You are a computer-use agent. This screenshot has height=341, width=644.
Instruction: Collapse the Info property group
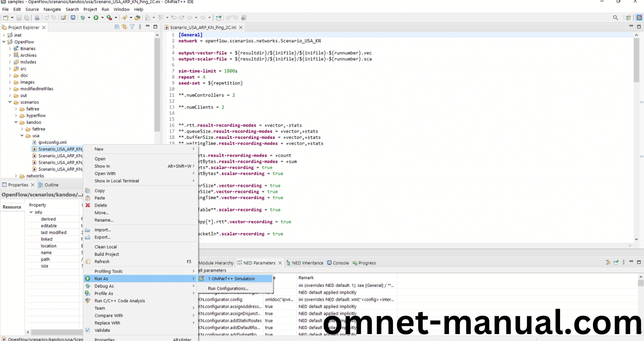click(x=31, y=212)
